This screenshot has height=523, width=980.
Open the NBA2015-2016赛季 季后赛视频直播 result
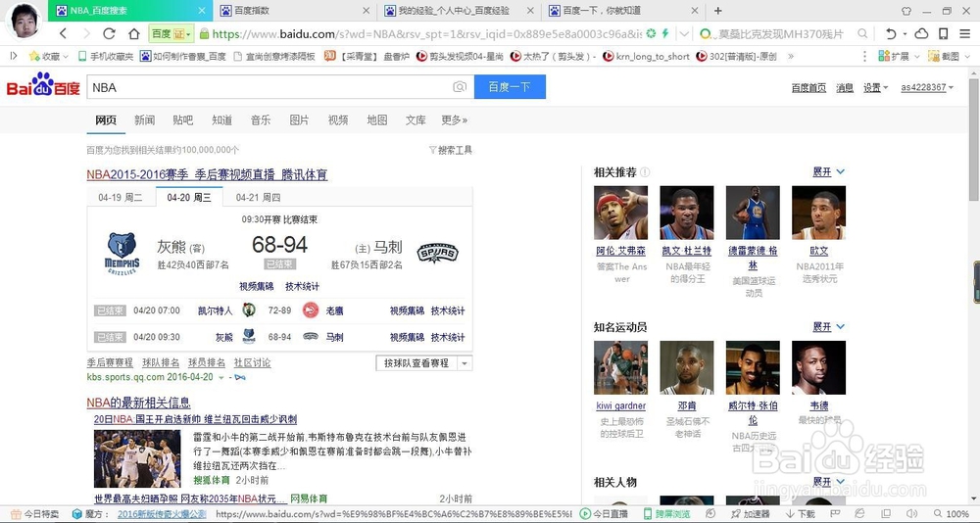207,175
